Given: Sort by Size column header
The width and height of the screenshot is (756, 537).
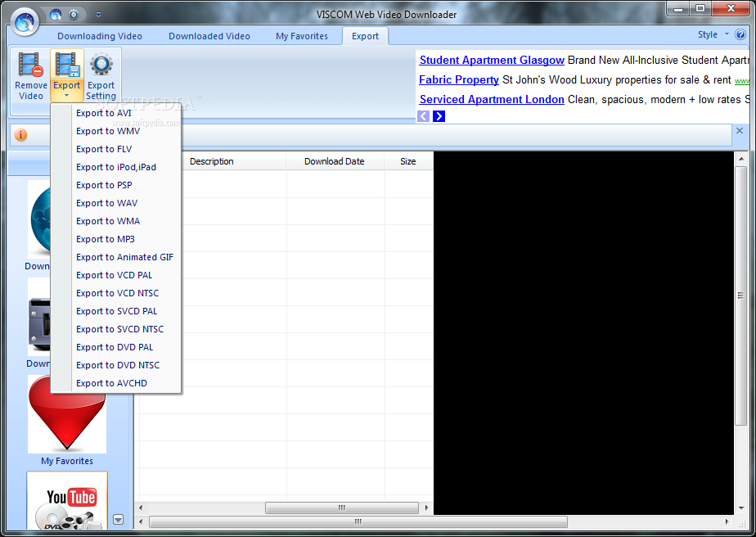Looking at the screenshot, I should point(408,161).
